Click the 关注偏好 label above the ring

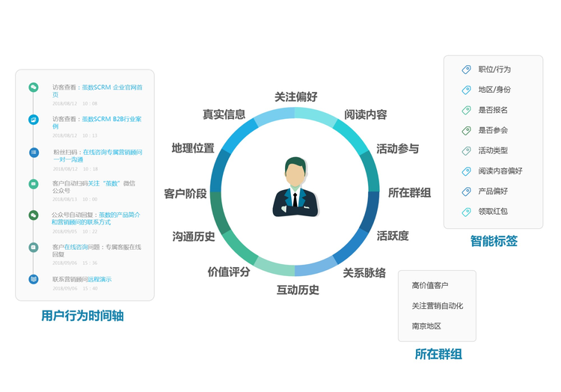pyautogui.click(x=296, y=97)
